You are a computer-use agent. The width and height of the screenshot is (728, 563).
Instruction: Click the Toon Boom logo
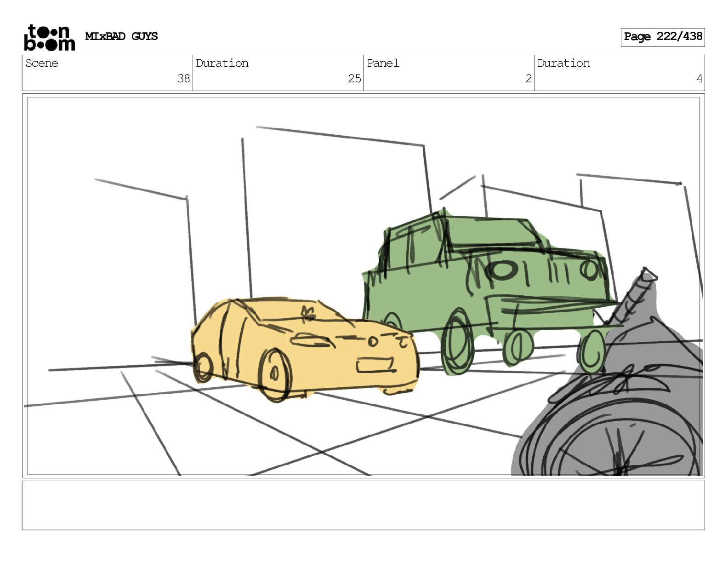tap(49, 37)
